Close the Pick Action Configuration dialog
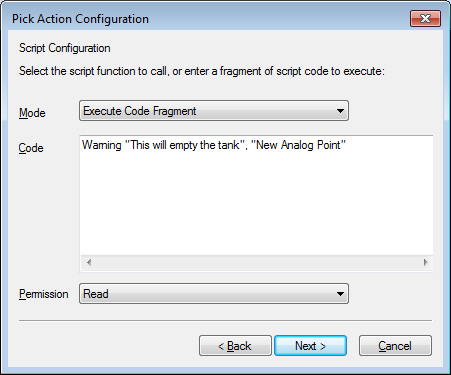The height and width of the screenshot is (375, 451). (425, 18)
